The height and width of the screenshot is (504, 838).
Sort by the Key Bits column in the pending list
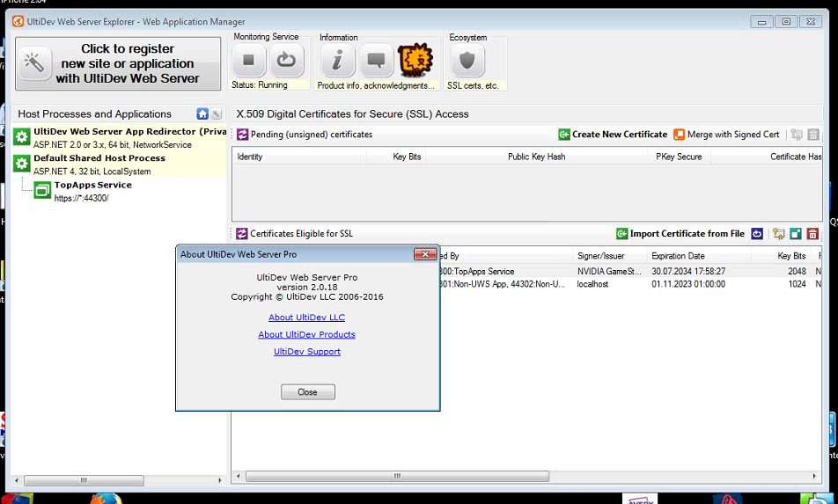tap(396, 157)
